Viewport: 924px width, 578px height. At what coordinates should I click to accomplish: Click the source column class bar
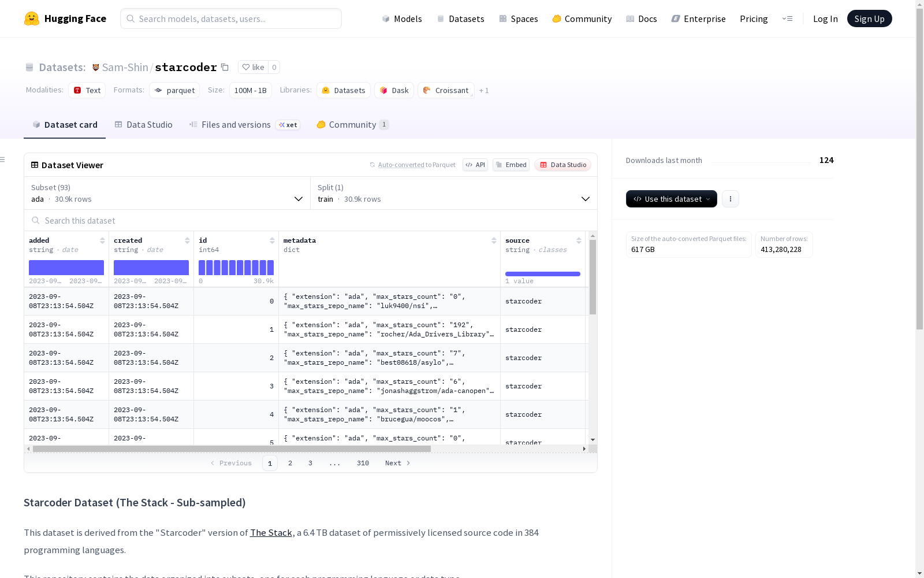[x=543, y=274]
